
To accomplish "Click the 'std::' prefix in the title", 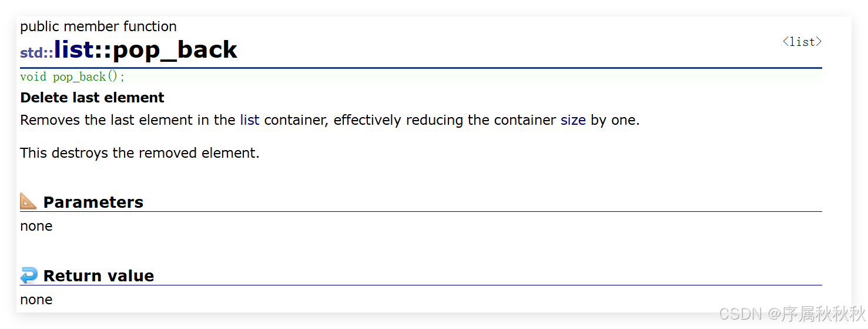I will click(x=36, y=53).
